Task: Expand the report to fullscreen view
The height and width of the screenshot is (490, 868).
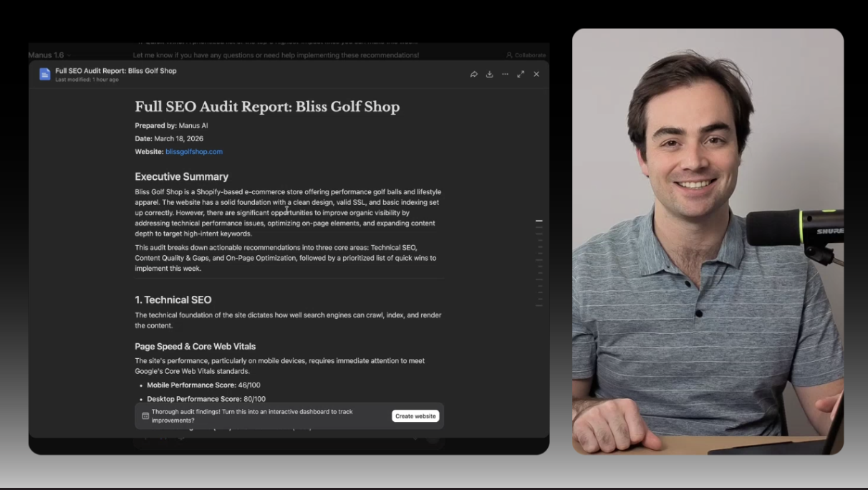Action: (521, 74)
